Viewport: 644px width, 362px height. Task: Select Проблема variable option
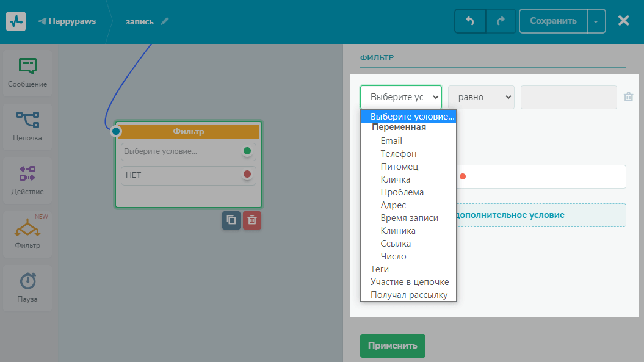click(x=408, y=192)
